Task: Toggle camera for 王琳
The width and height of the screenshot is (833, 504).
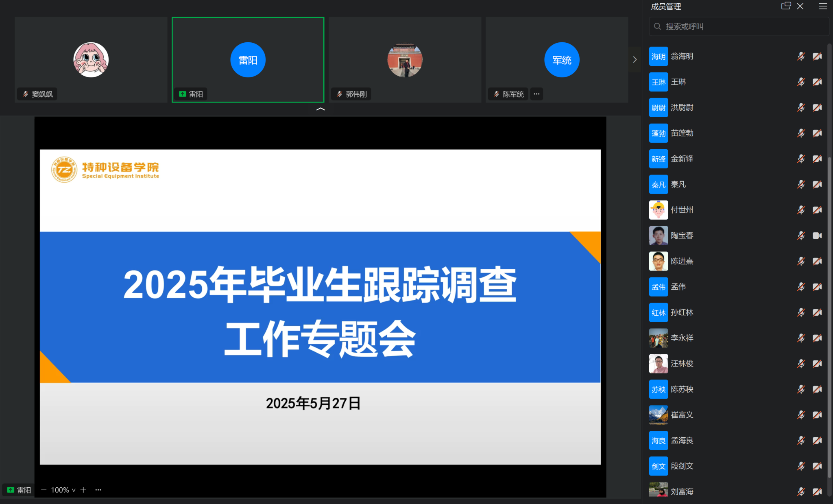Action: coord(817,82)
